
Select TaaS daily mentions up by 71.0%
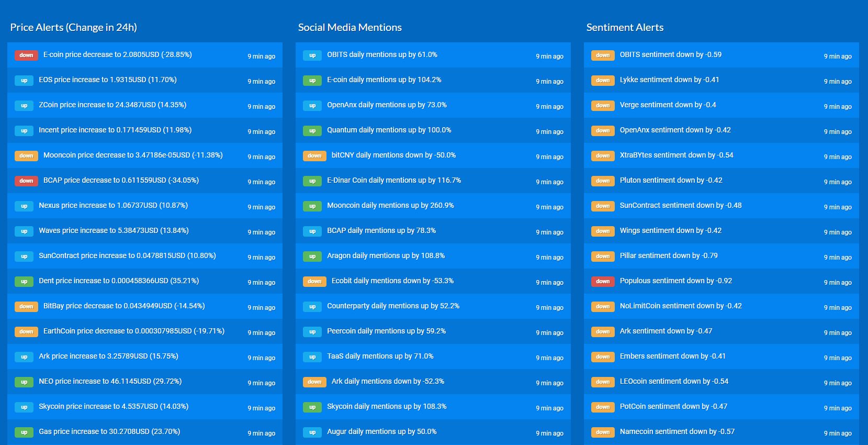[433, 357]
